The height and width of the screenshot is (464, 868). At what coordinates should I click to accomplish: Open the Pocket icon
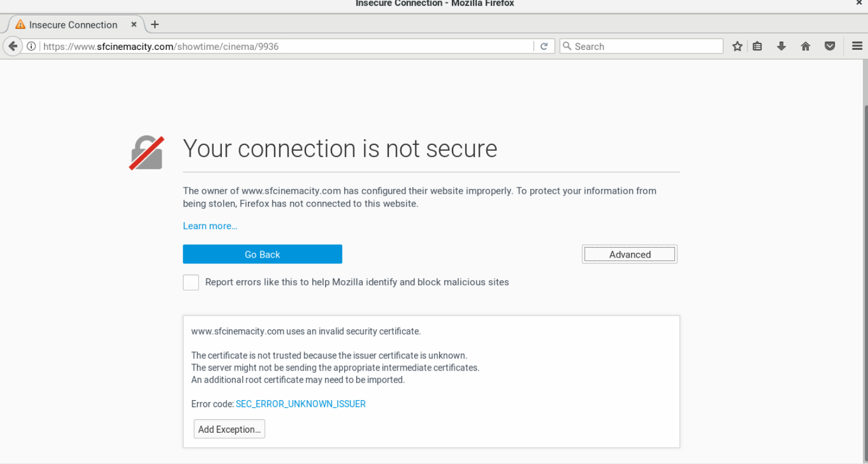point(830,46)
